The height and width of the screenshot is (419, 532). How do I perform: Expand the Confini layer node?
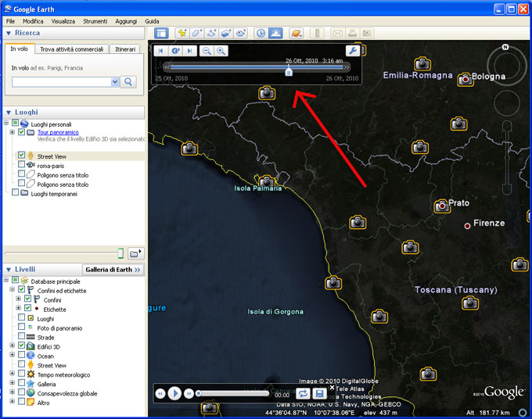pos(18,299)
